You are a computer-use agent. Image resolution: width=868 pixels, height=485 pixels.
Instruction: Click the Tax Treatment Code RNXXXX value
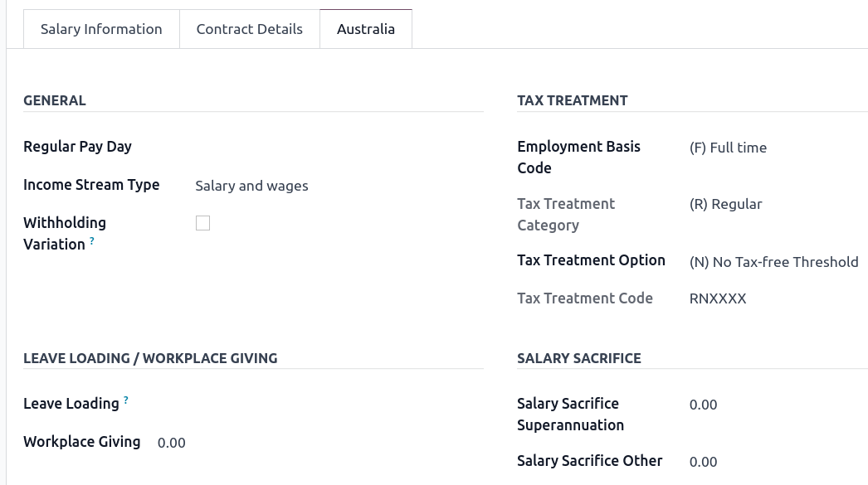[x=717, y=298]
